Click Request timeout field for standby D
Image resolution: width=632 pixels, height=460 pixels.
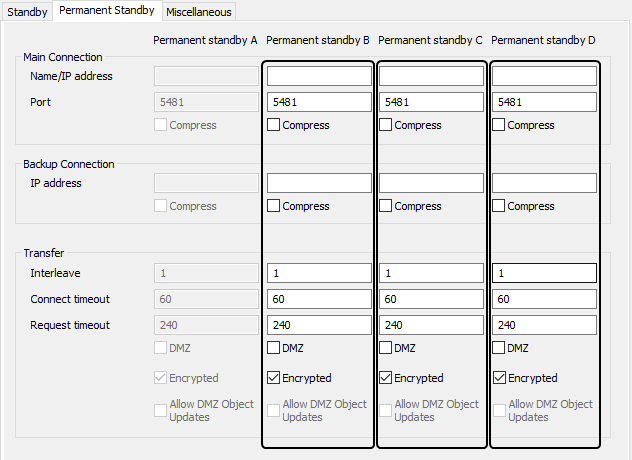click(x=544, y=325)
